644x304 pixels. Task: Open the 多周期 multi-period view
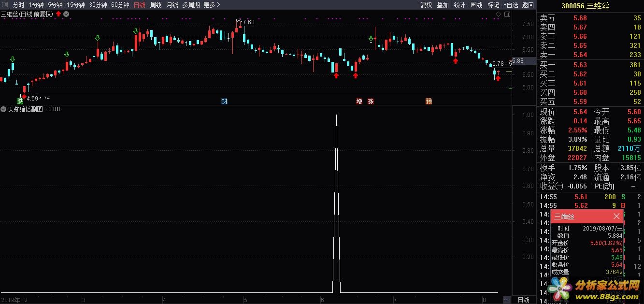coord(191,5)
